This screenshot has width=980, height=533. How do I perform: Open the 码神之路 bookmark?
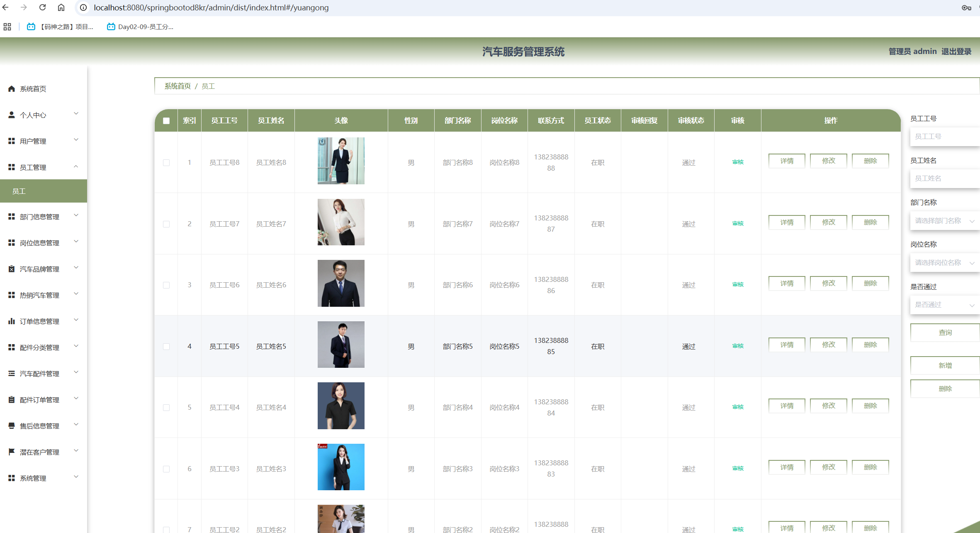(60, 27)
